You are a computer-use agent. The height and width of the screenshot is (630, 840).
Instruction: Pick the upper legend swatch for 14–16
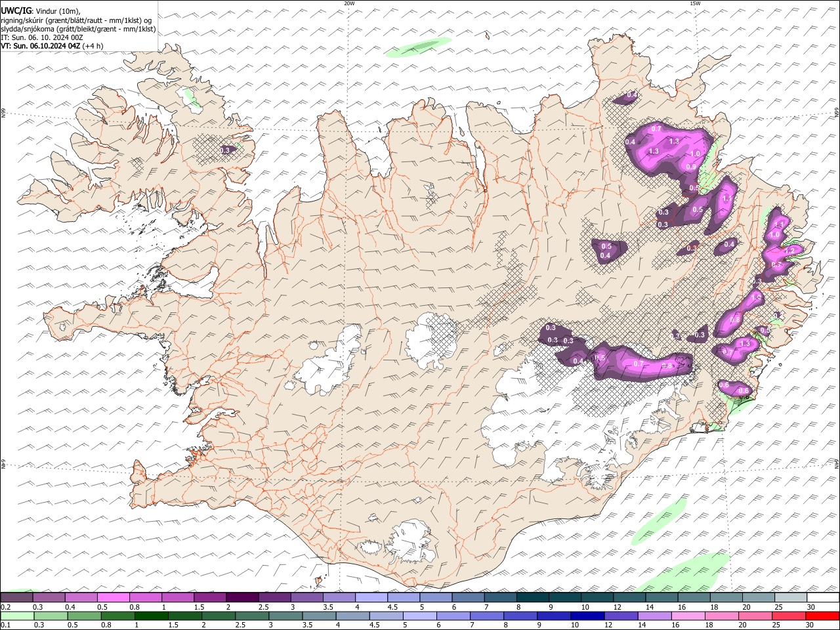(662, 597)
